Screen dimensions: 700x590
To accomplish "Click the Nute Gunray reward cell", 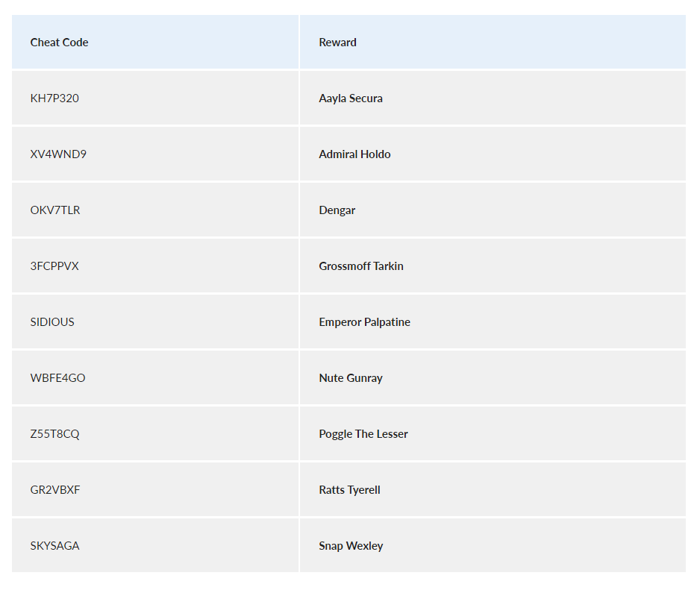I will click(x=351, y=378).
